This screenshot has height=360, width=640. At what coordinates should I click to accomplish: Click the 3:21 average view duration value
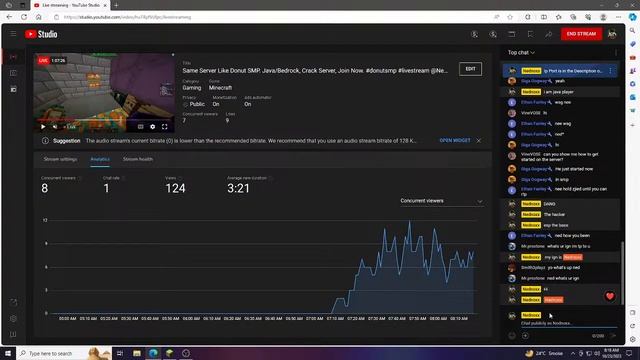tap(238, 188)
